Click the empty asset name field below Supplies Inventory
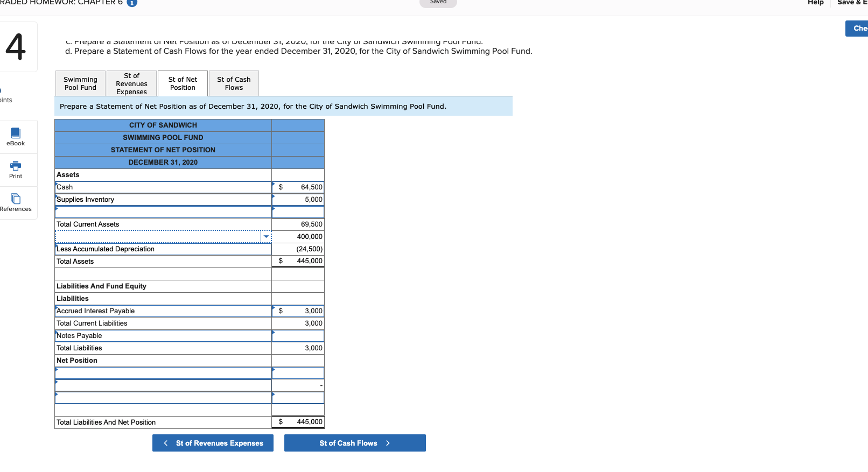This screenshot has width=868, height=472. (x=163, y=212)
